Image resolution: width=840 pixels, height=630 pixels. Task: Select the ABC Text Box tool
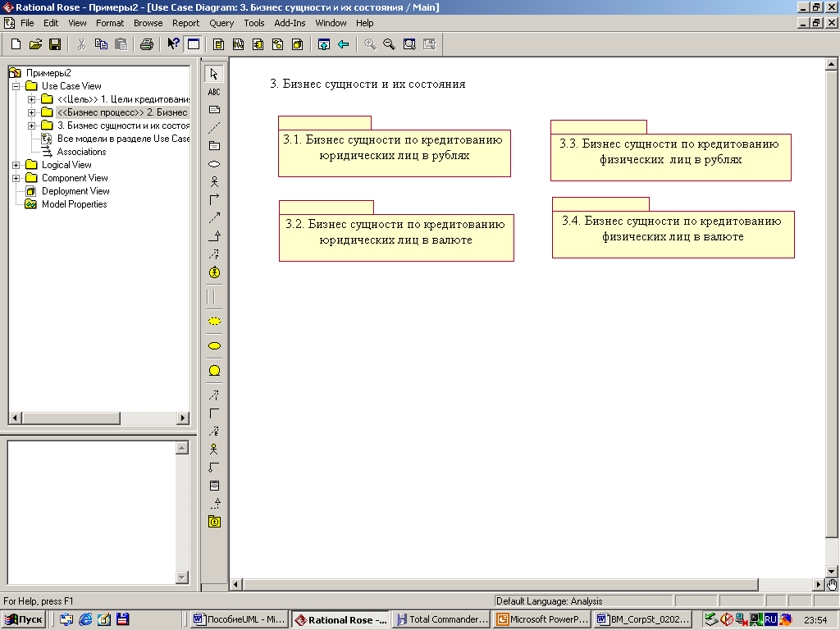coord(214,92)
